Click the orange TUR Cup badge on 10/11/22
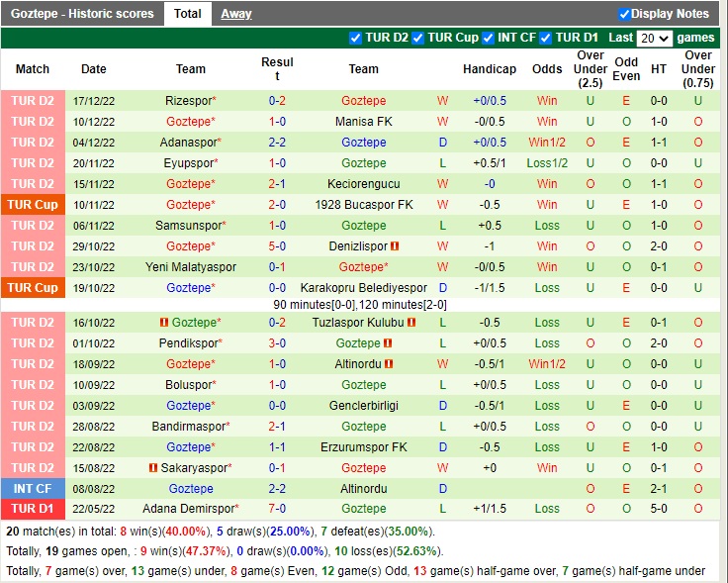The height and width of the screenshot is (583, 728). click(x=33, y=205)
